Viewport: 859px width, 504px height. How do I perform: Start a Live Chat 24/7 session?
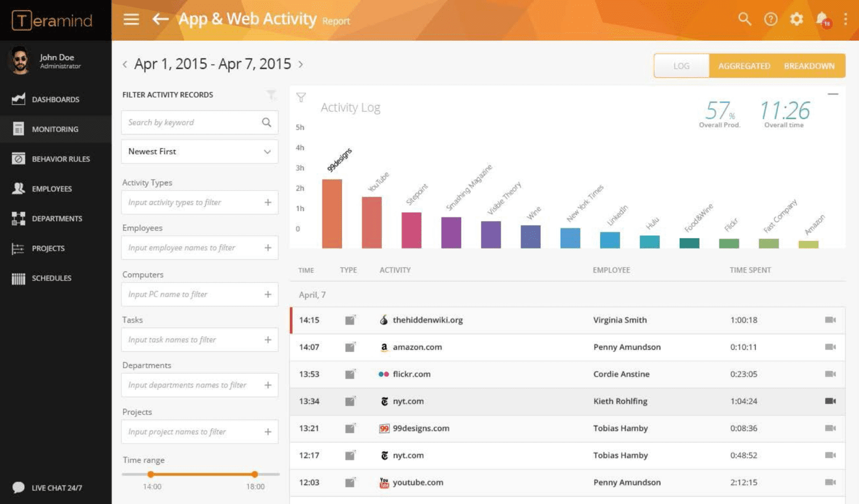click(47, 487)
